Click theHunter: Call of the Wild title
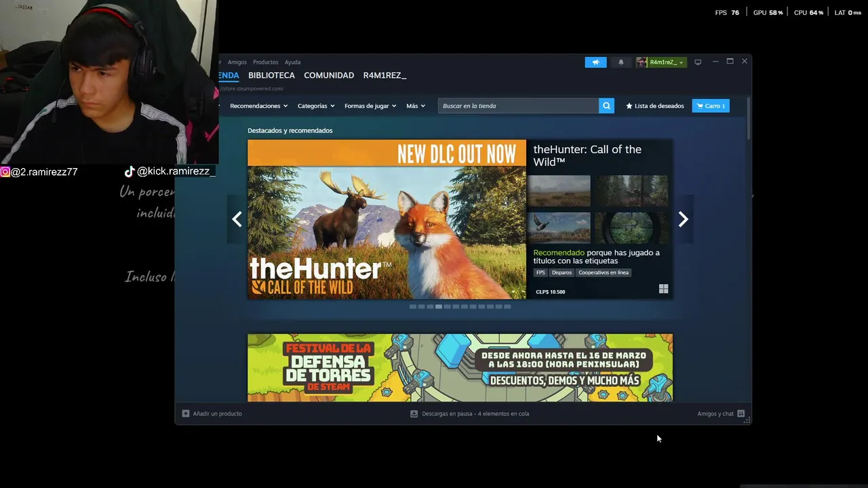 click(587, 156)
